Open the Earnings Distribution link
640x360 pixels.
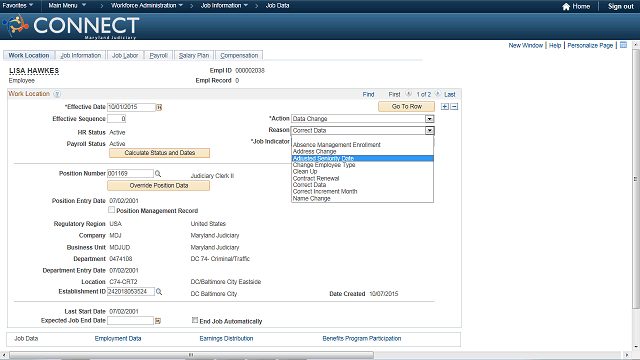227,338
